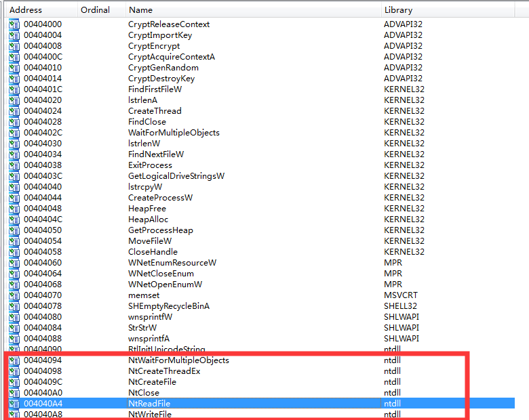Viewport: 529px width, 420px height.
Task: Select the NtWriteFile import name
Action: click(x=150, y=415)
